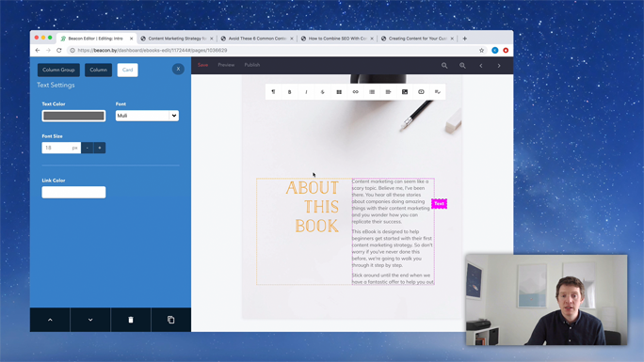Click the zoom out magnifier icon
644x362 pixels.
444,66
